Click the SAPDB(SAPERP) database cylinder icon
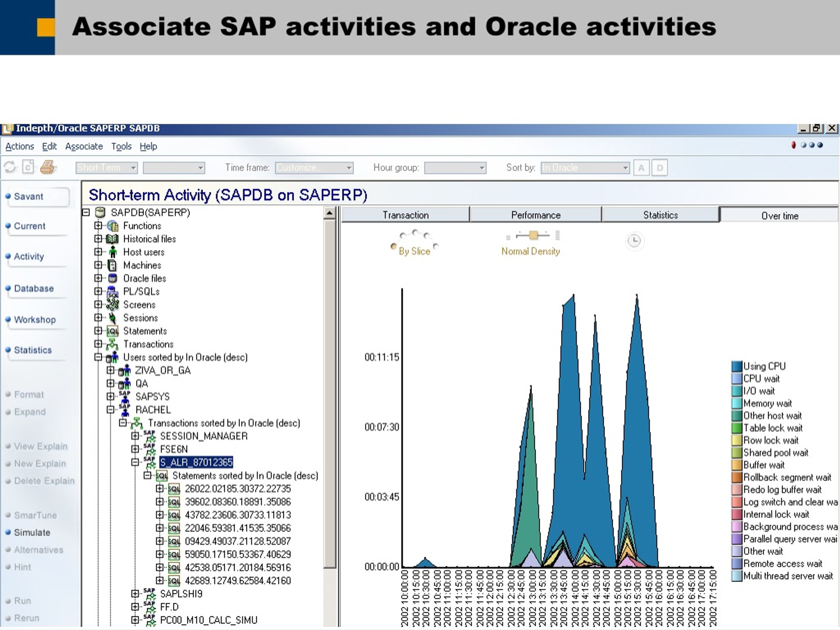The image size is (840, 630). coord(100,212)
